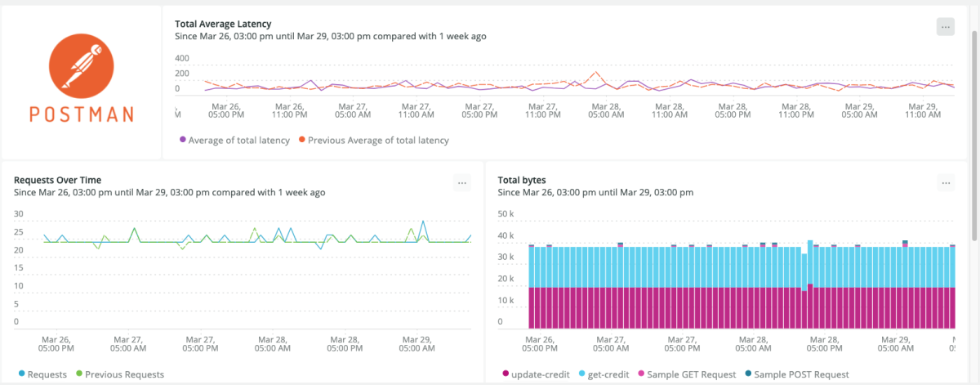Click the Requests Over Time title
980x385 pixels.
(57, 180)
